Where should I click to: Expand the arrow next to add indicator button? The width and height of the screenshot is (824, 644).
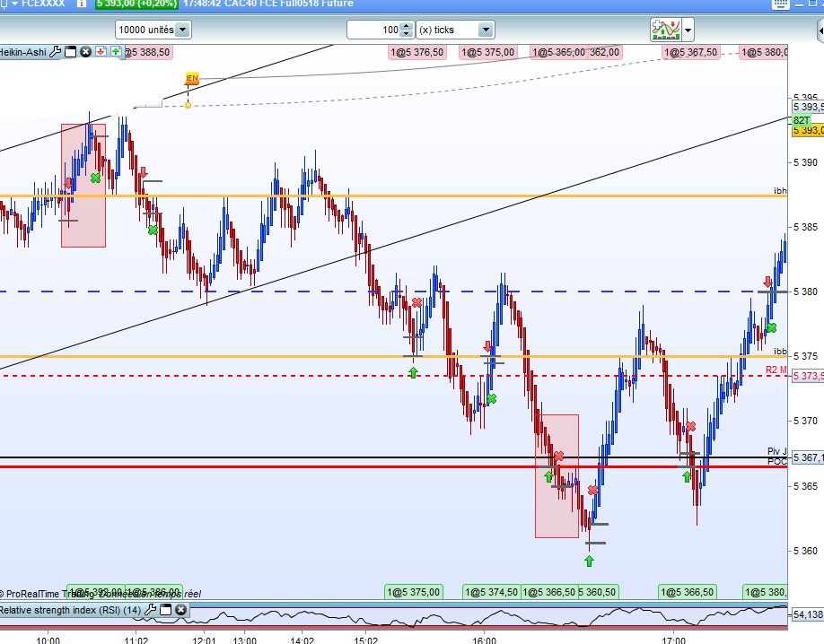(688, 30)
